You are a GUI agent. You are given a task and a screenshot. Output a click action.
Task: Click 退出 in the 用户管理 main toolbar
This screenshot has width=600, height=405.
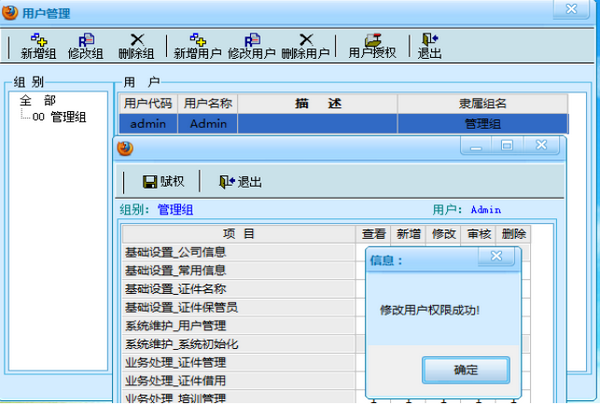click(x=429, y=46)
